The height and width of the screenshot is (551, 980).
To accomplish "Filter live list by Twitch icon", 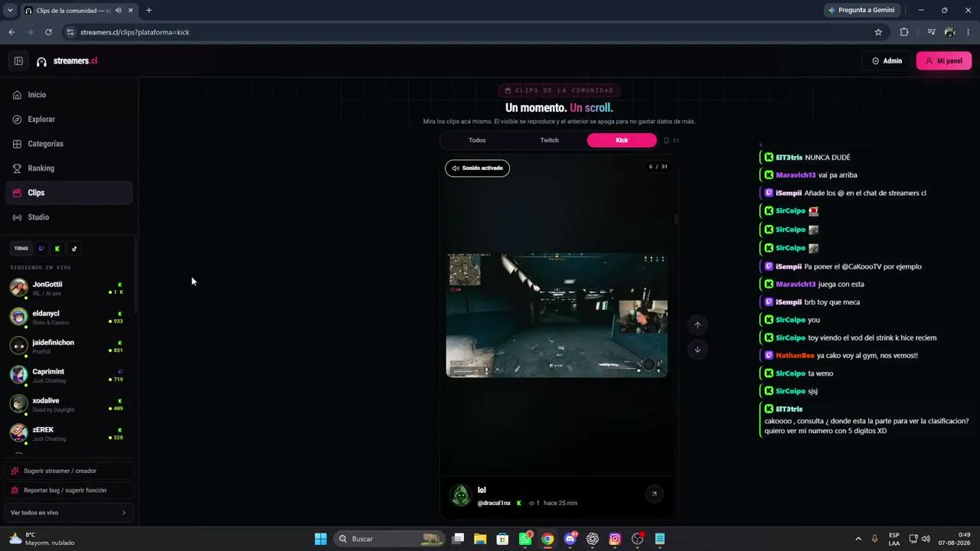I will (41, 249).
